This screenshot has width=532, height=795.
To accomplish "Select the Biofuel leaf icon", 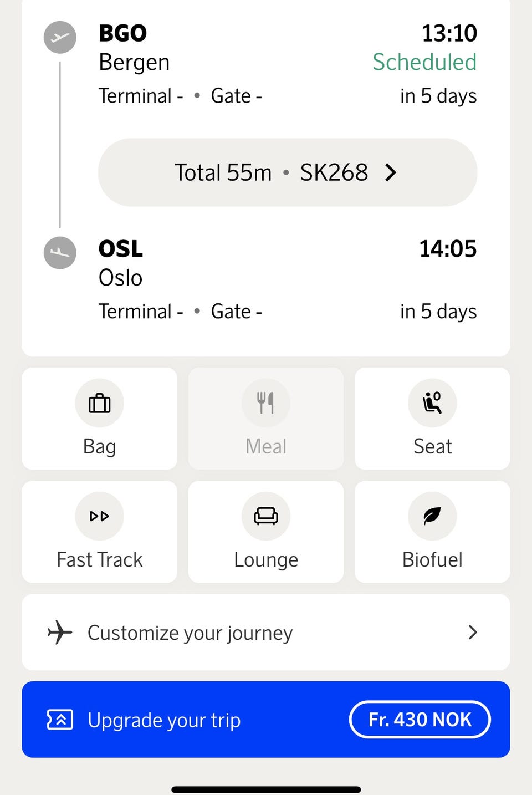I will tap(432, 516).
